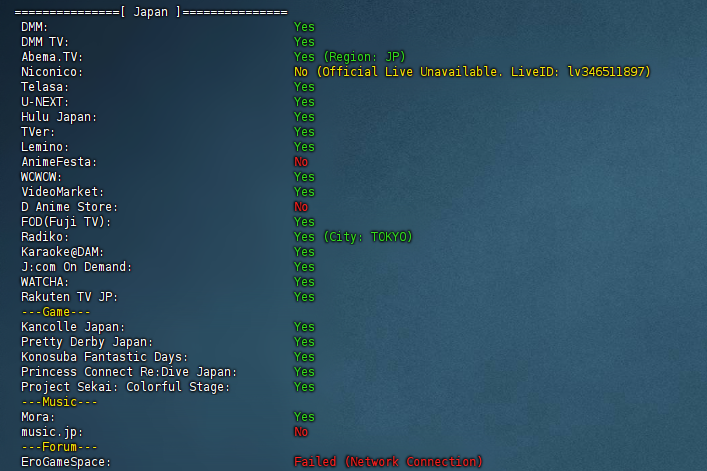
Task: Click the 'Abema.TV:' label
Action: tap(52, 57)
